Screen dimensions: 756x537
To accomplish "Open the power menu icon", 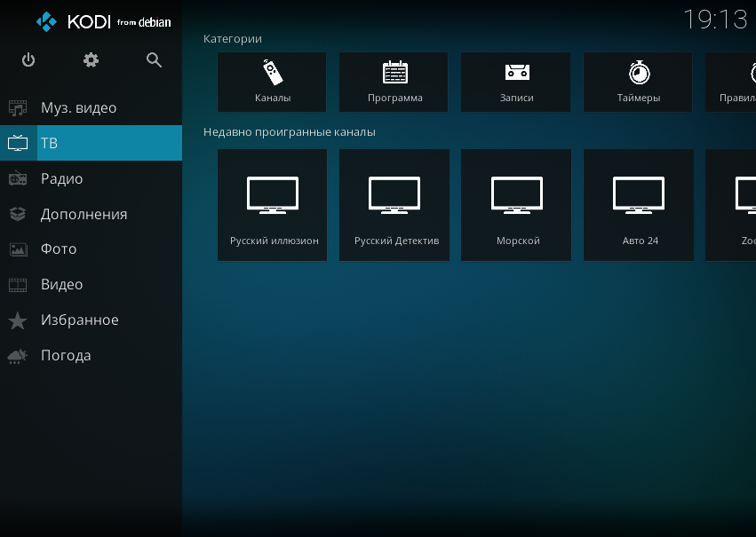I will [28, 59].
